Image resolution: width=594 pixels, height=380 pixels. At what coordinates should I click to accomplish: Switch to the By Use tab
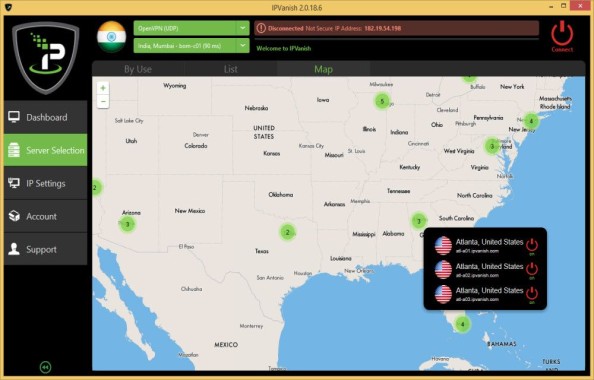138,69
